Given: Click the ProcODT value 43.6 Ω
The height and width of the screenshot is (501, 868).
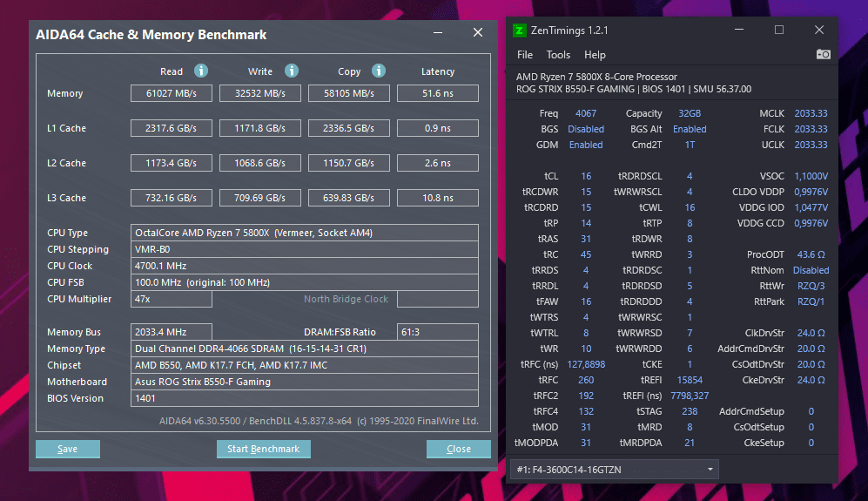Looking at the screenshot, I should (811, 255).
